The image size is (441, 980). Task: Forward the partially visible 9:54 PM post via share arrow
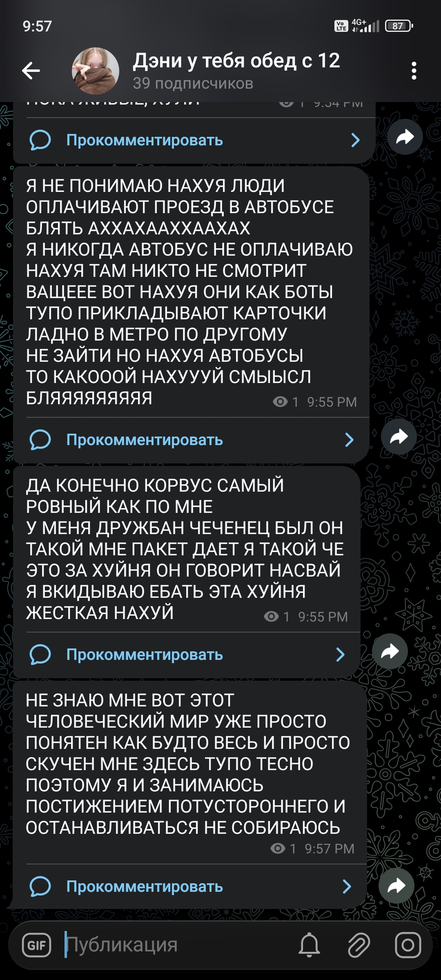pos(405,137)
